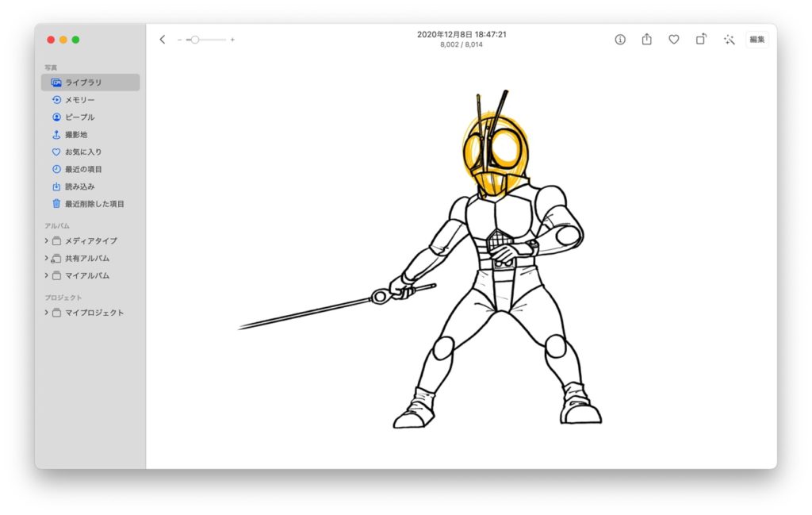
Task: Select the マイアルバム folder
Action: click(x=90, y=275)
